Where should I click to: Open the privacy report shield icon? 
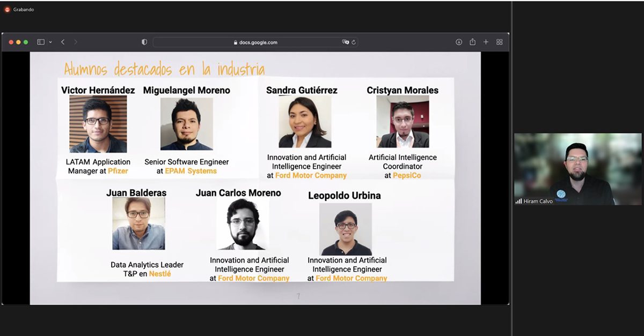point(144,42)
